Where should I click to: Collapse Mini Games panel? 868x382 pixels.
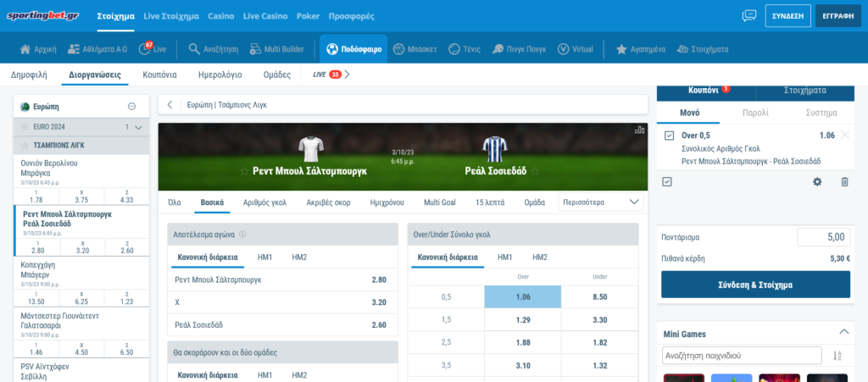[843, 332]
